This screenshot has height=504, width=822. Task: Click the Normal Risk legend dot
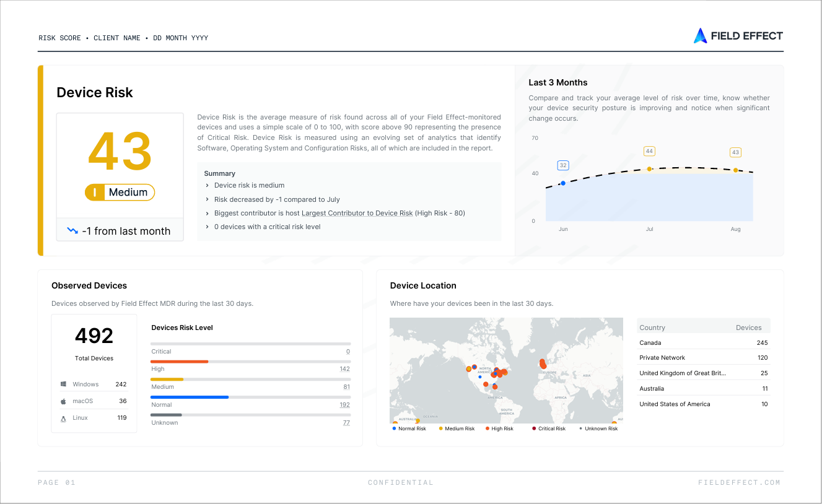[x=394, y=428]
